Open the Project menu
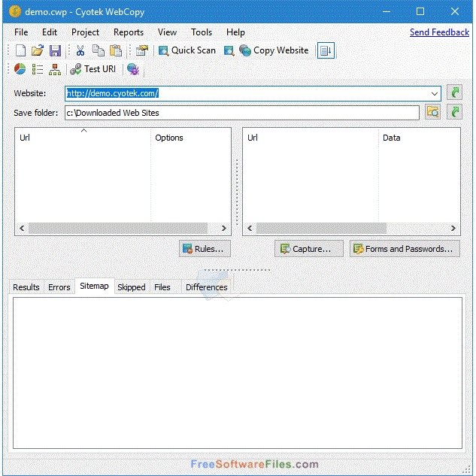The width and height of the screenshot is (476, 476). [85, 32]
